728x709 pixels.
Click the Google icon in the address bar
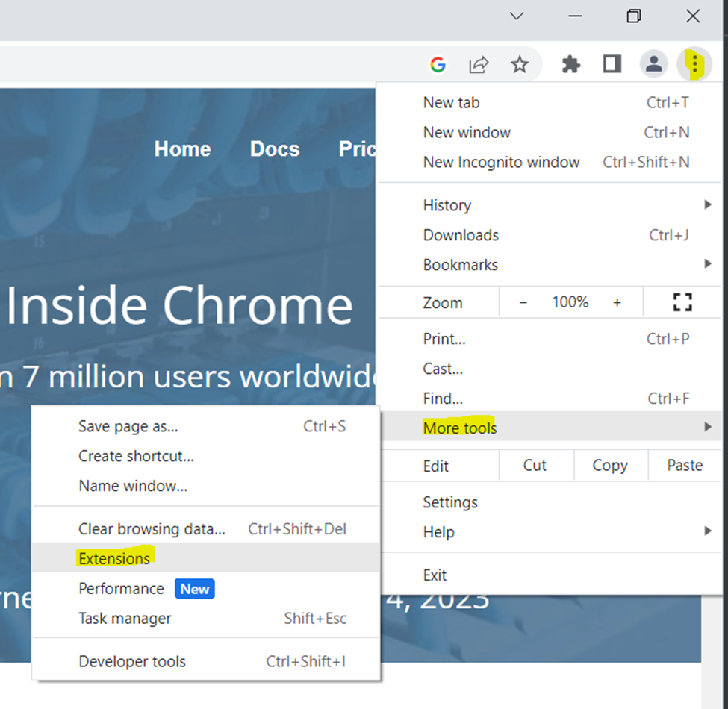[438, 64]
